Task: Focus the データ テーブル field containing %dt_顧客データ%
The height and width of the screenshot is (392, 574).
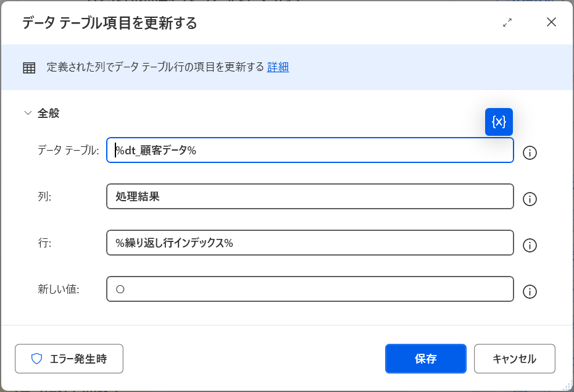Action: tap(310, 150)
